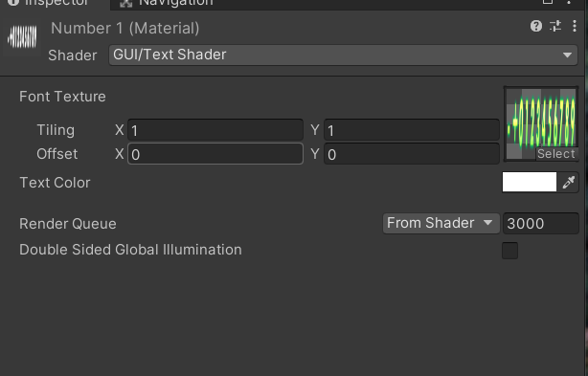588x376 pixels.
Task: Click the Number 1 material preview icon
Action: (22, 37)
